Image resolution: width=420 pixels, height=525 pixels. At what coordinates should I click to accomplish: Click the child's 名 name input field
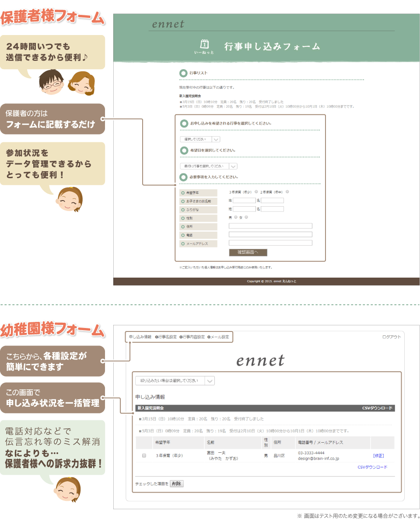click(x=272, y=201)
